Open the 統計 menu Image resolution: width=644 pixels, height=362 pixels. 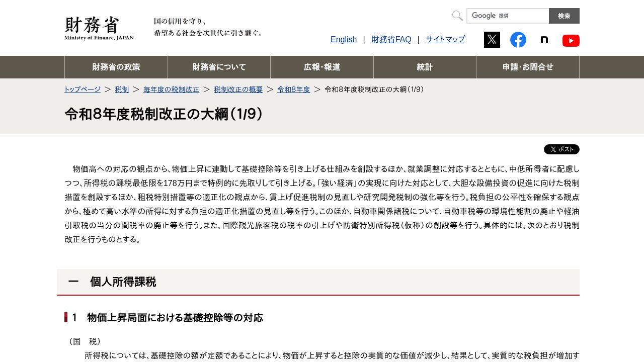425,67
